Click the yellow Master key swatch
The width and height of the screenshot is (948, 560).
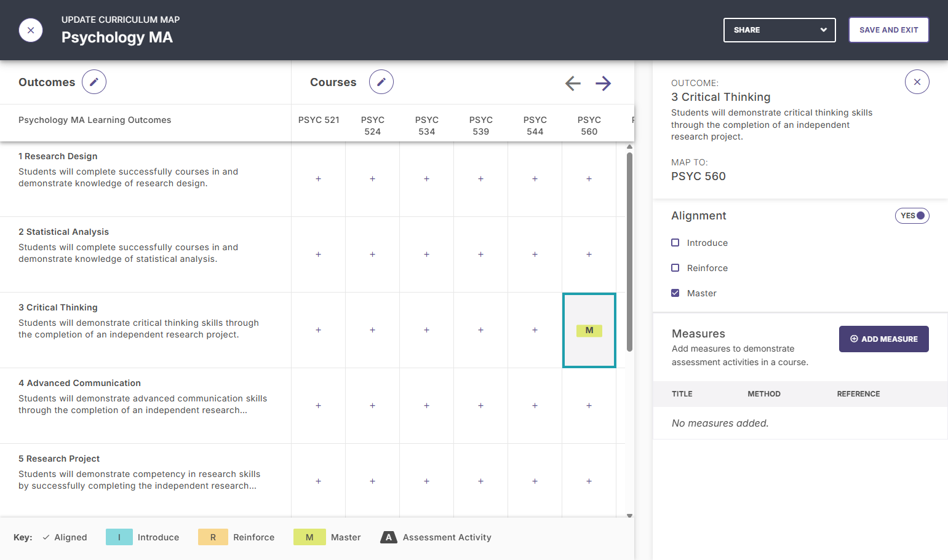pyautogui.click(x=309, y=537)
